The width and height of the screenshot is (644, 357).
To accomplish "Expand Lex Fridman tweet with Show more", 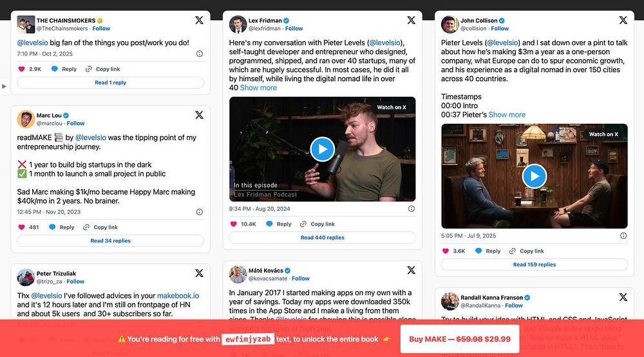I will pyautogui.click(x=258, y=88).
